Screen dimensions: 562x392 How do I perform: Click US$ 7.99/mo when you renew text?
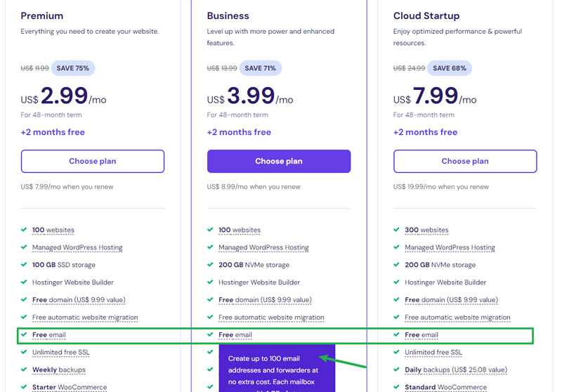[67, 187]
